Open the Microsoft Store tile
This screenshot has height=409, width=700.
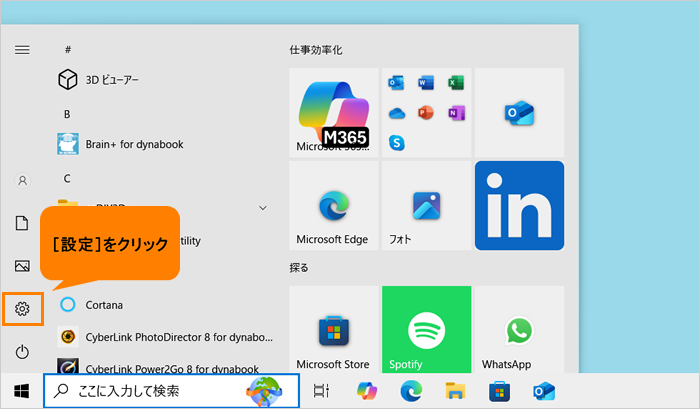coord(334,330)
